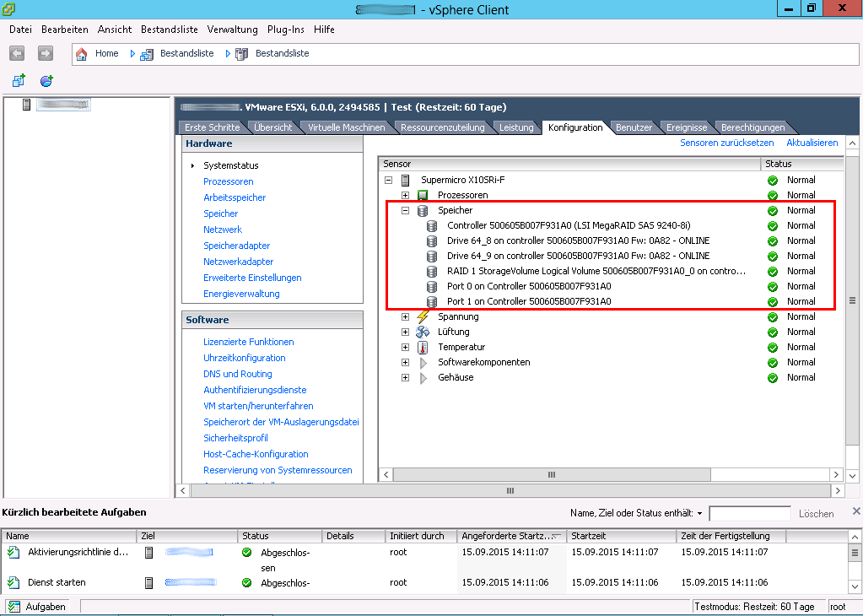Click the Drive 64_8 disk icon

click(432, 241)
